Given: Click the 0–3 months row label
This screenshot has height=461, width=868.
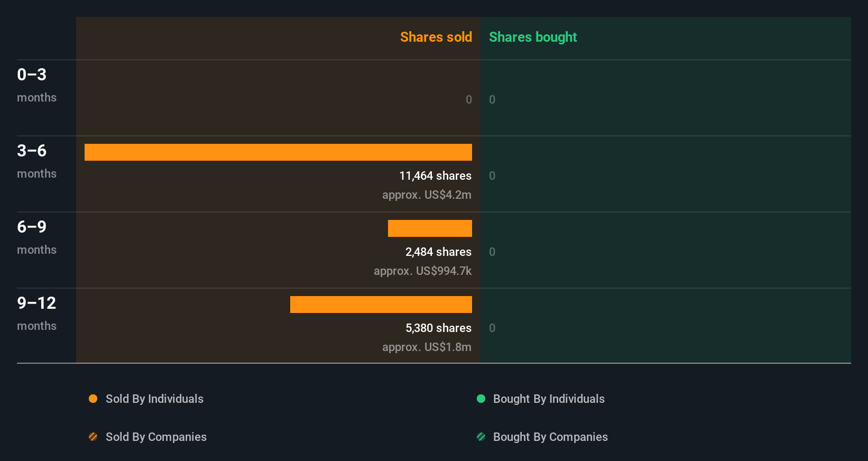Looking at the screenshot, I should (36, 85).
